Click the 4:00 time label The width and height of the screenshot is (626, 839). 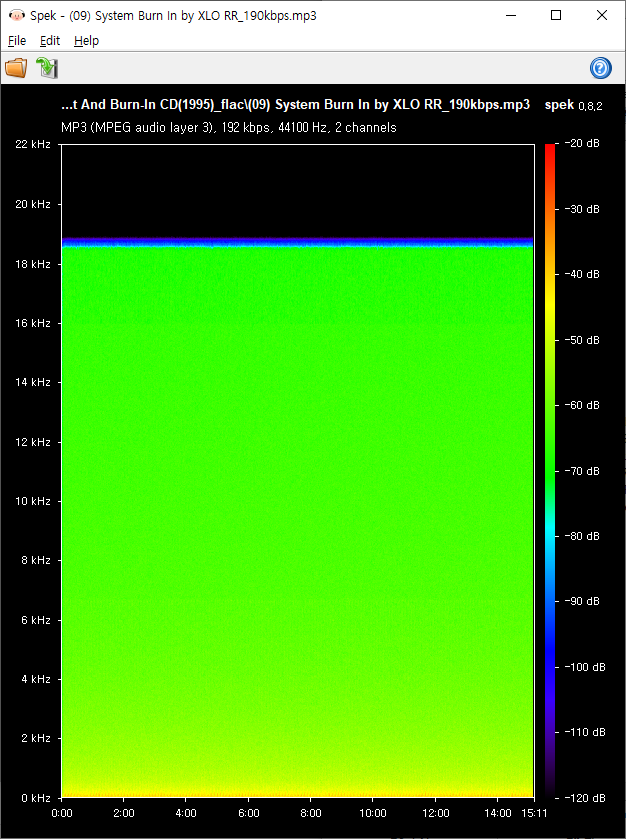186,813
